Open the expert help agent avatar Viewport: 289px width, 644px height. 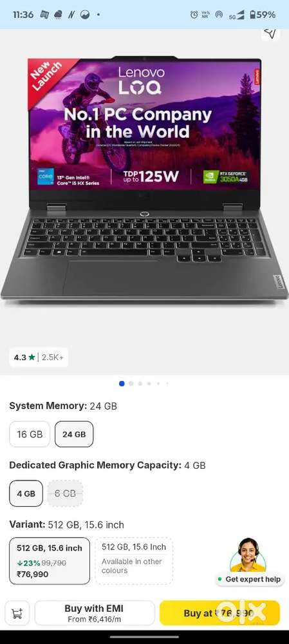click(248, 554)
